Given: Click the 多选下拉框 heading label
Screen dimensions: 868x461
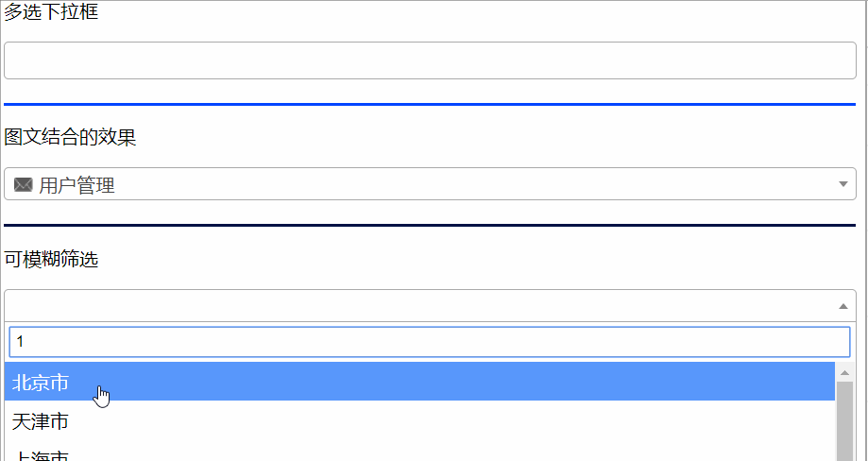Looking at the screenshot, I should click(x=51, y=12).
